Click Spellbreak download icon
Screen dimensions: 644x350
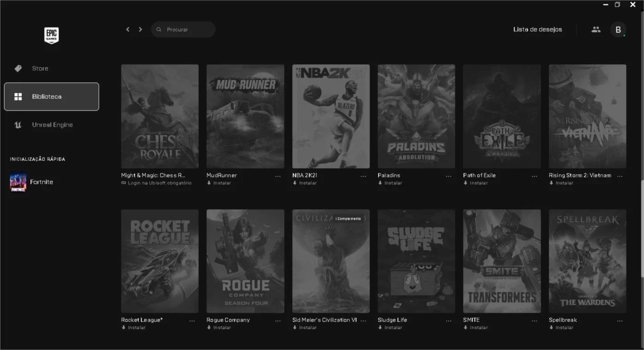point(551,327)
